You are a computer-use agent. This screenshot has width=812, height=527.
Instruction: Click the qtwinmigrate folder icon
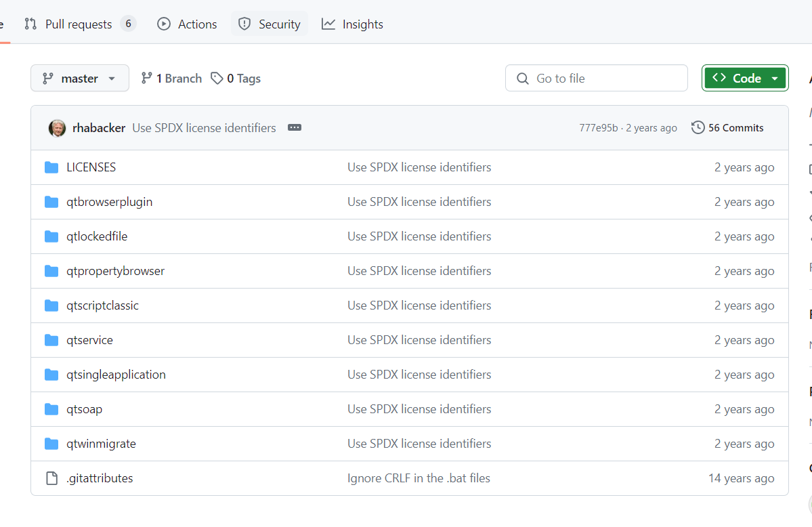pyautogui.click(x=51, y=444)
